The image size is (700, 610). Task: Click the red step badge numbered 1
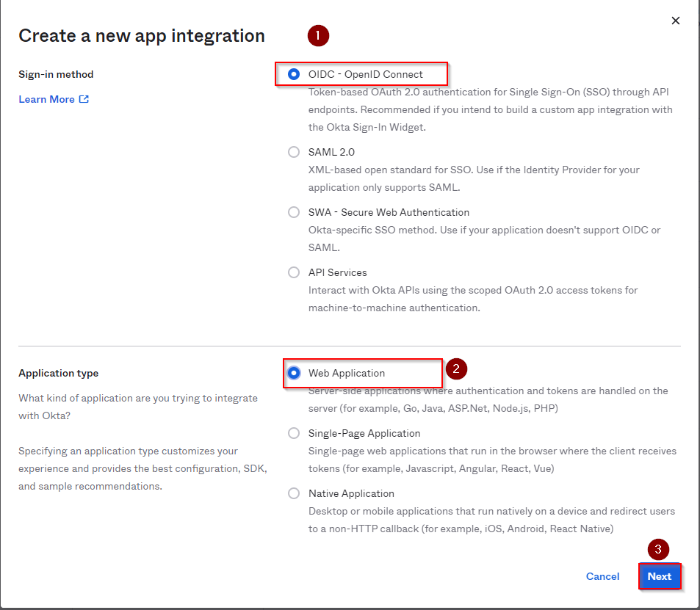click(x=318, y=35)
